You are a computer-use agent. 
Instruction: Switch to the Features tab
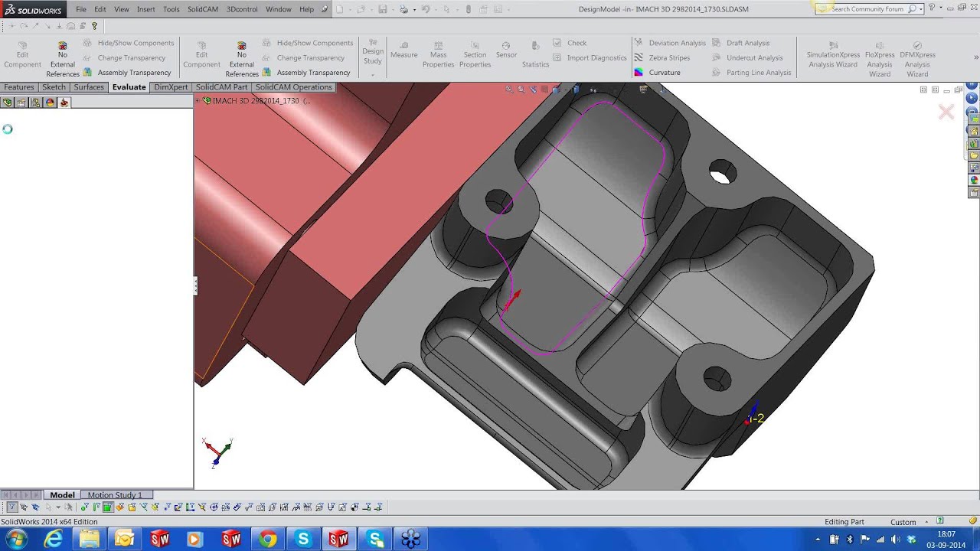(x=19, y=87)
